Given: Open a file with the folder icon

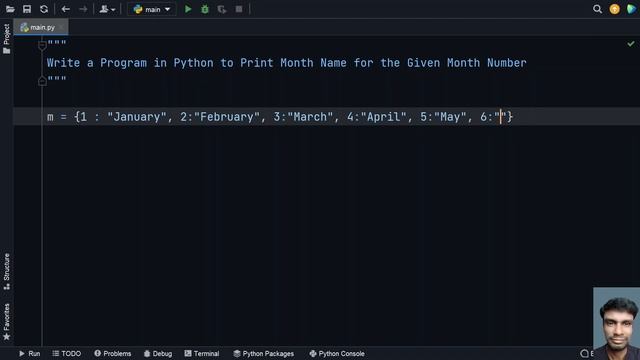Looking at the screenshot, I should (10, 9).
